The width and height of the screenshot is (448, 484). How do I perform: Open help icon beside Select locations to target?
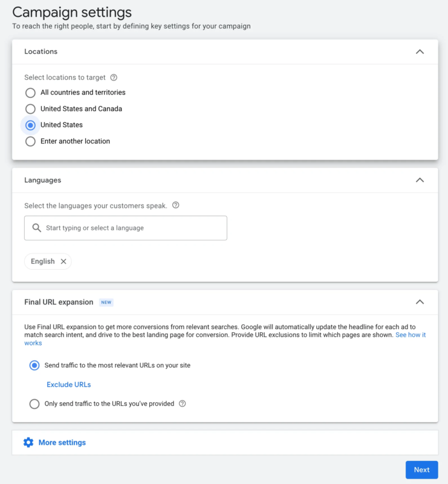tap(114, 77)
